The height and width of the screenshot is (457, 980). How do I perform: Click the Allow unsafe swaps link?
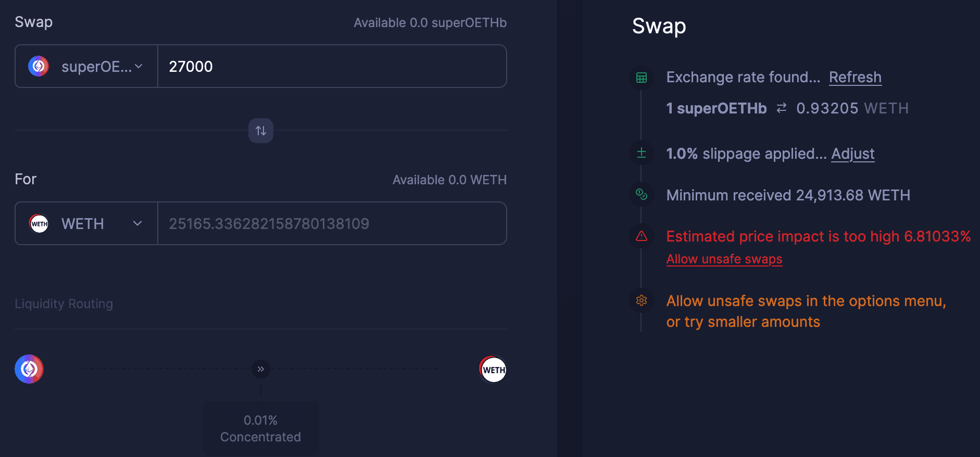click(724, 259)
